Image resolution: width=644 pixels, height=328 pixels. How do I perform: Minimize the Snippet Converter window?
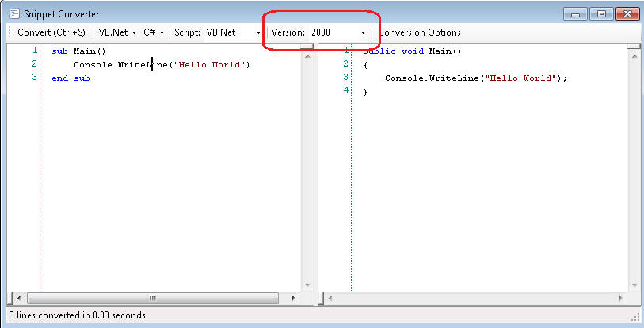point(577,13)
